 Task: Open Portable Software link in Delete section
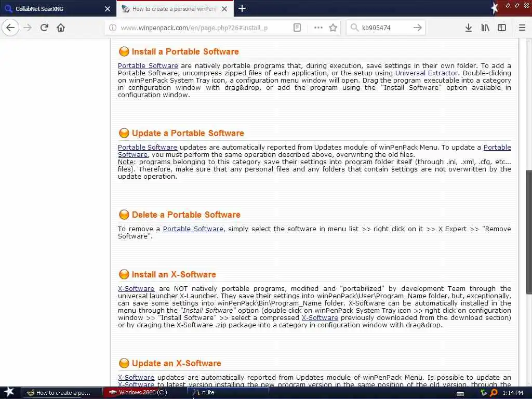[x=193, y=229]
